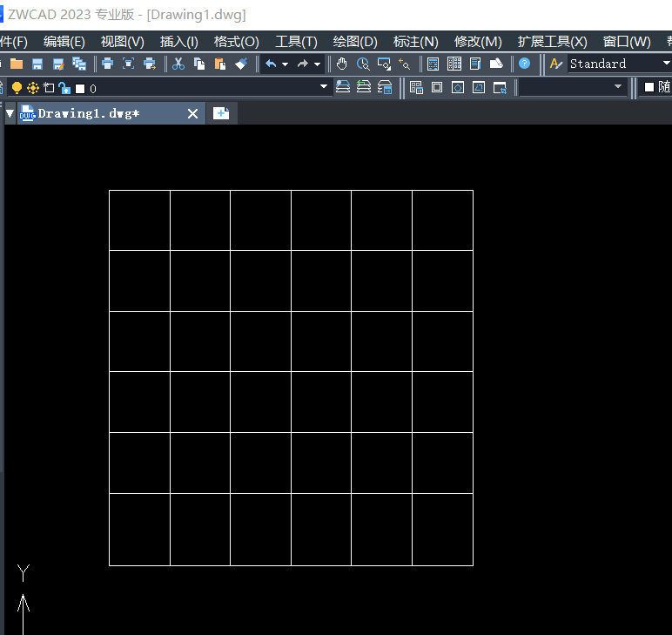Screen dimensions: 672x635
Task: Click the white color swatch beside 随
Action: [x=649, y=87]
